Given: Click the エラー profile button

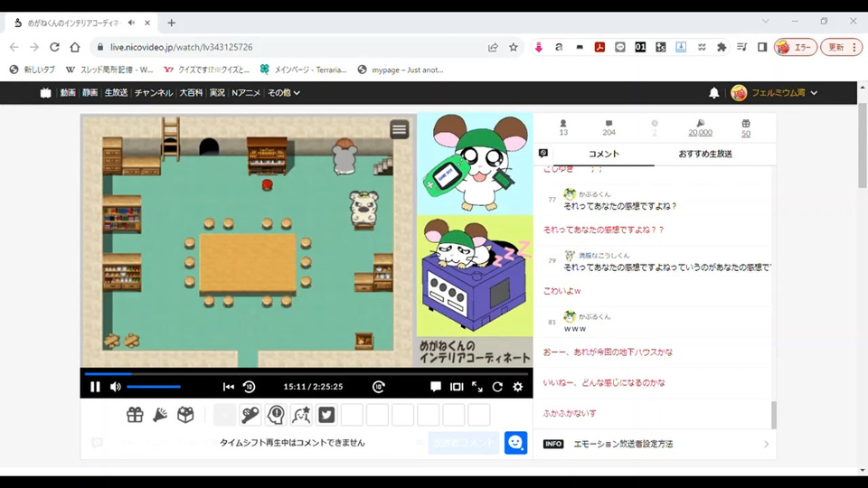Looking at the screenshot, I should click(x=796, y=48).
